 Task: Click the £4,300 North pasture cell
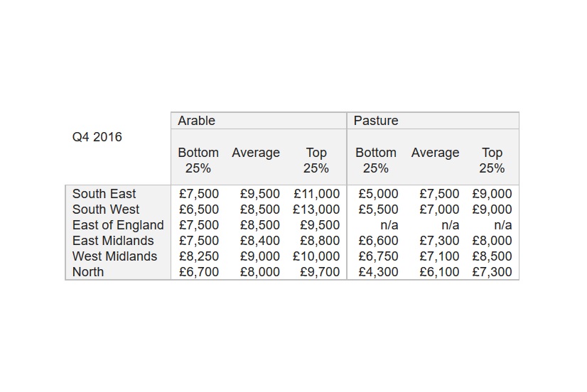click(378, 272)
